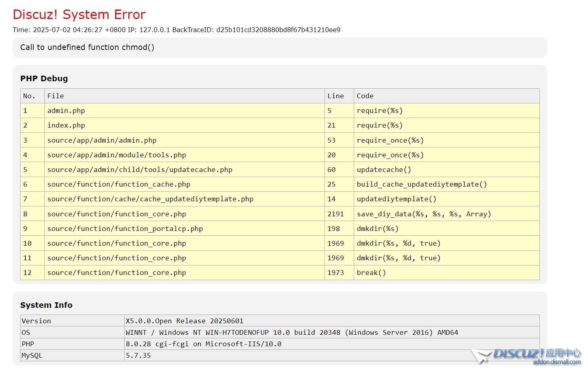The image size is (588, 372).
Task: Click function_core.php path in row 8
Action: pos(117,214)
